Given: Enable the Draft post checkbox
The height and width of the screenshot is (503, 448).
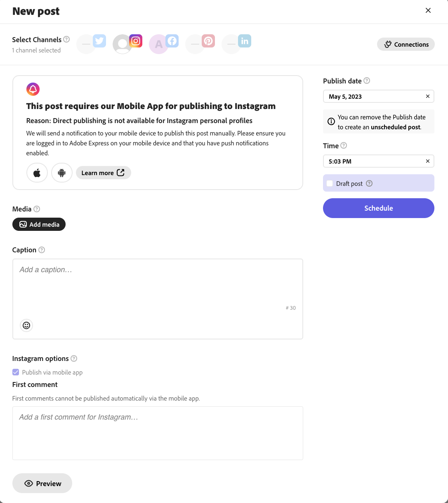Looking at the screenshot, I should pyautogui.click(x=330, y=183).
